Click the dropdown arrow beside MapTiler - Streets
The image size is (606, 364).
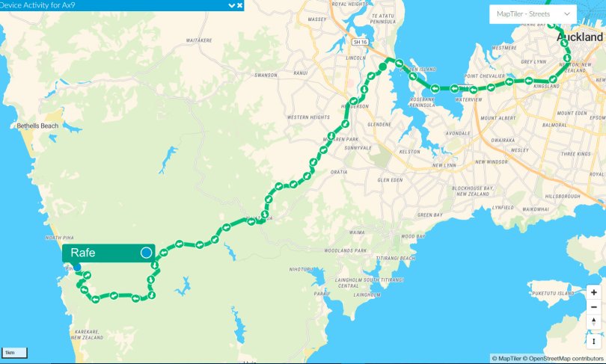[x=567, y=14]
